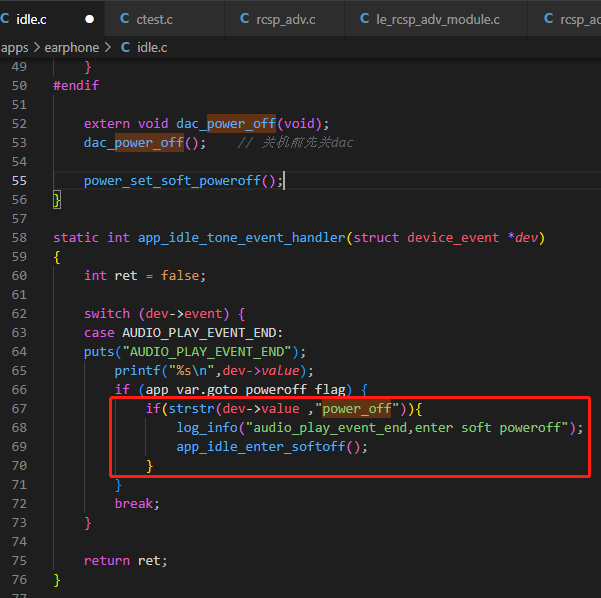Click the "power_off" string literal
Screen dimensions: 601x598
click(357, 409)
